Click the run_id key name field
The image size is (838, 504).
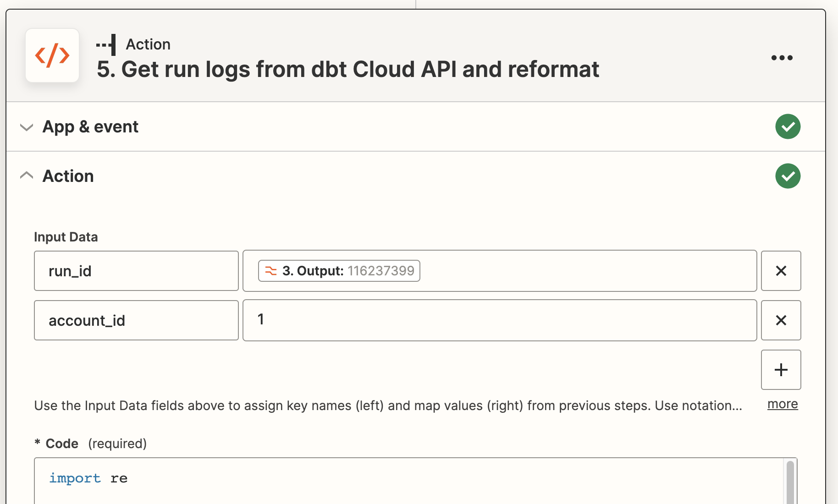(136, 271)
